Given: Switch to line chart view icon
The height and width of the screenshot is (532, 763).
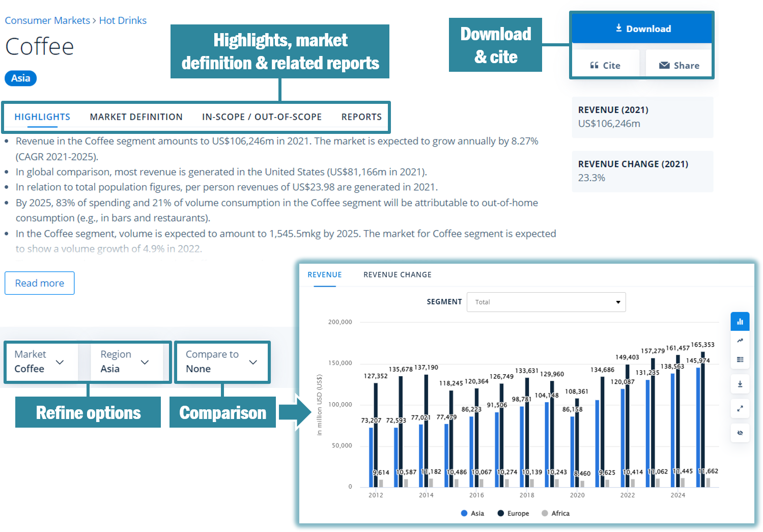Looking at the screenshot, I should tap(740, 340).
